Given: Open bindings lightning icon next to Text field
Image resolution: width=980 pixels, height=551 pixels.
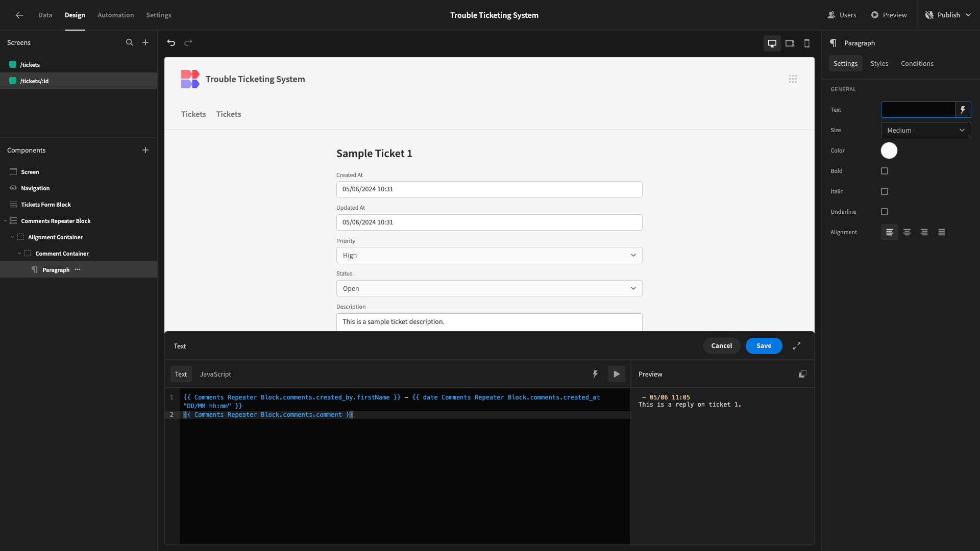Looking at the screenshot, I should pyautogui.click(x=963, y=110).
